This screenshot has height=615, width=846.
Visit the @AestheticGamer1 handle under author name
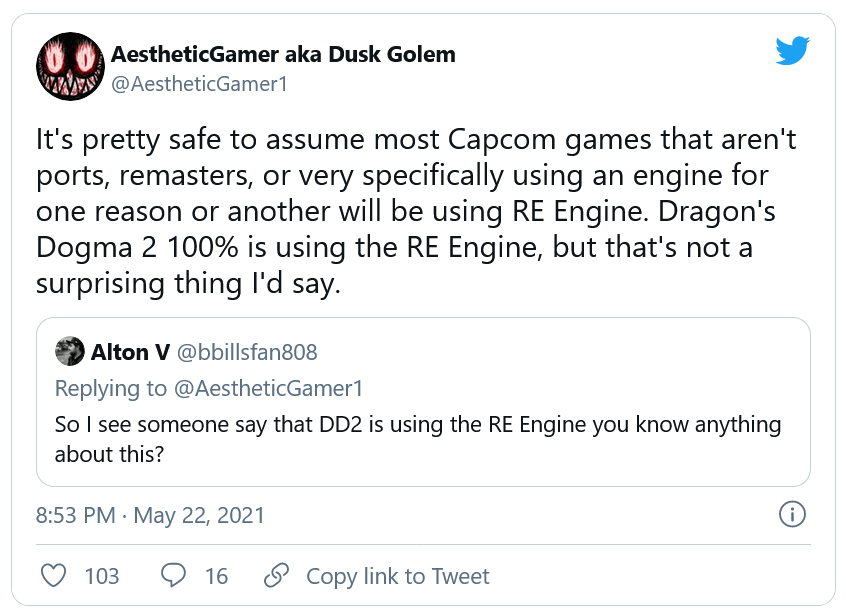tap(199, 84)
